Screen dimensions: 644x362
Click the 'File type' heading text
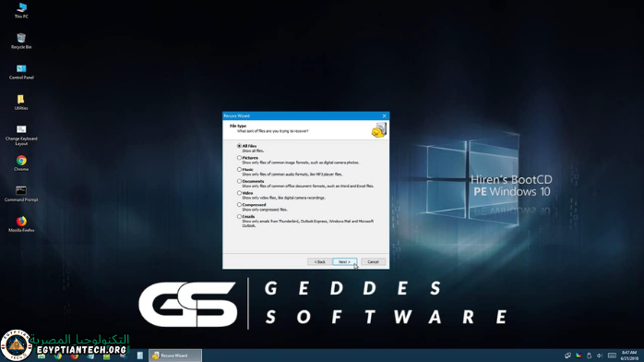tap(238, 127)
